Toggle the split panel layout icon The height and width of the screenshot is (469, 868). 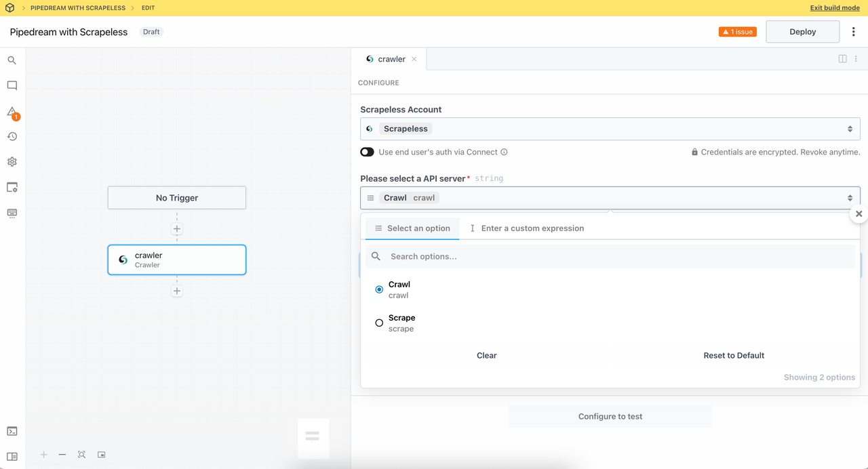coord(842,59)
